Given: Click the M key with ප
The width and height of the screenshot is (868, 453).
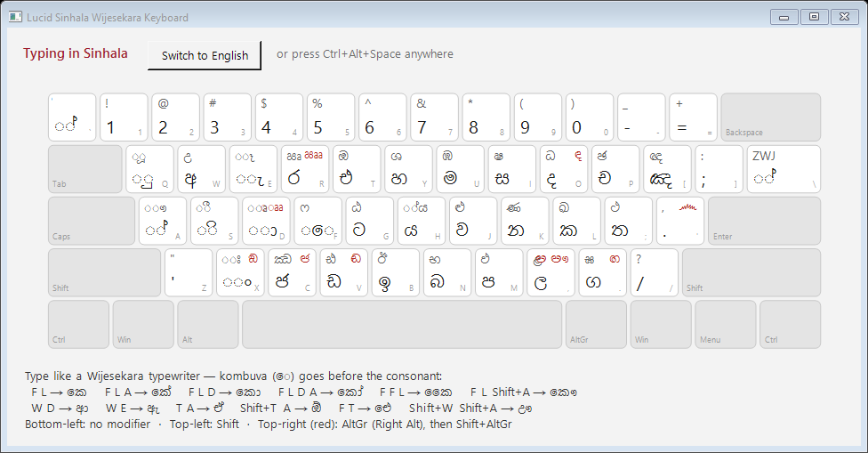Looking at the screenshot, I should point(499,272).
